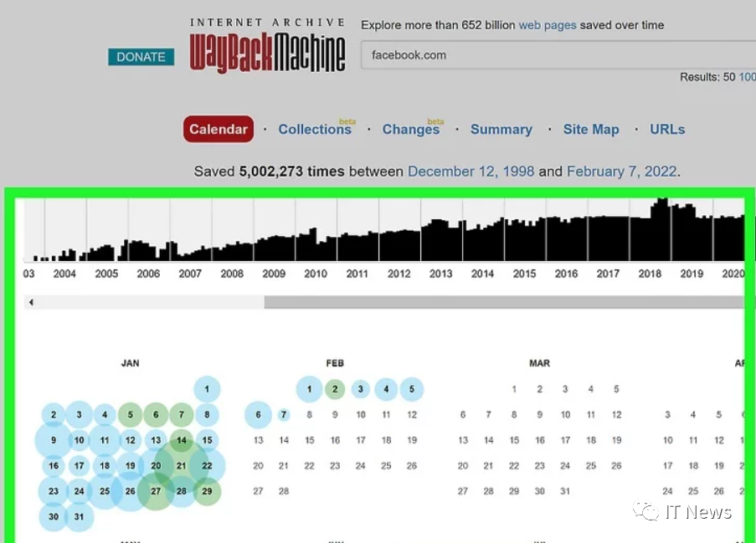Open the Summary tab
The height and width of the screenshot is (543, 756).
[501, 129]
